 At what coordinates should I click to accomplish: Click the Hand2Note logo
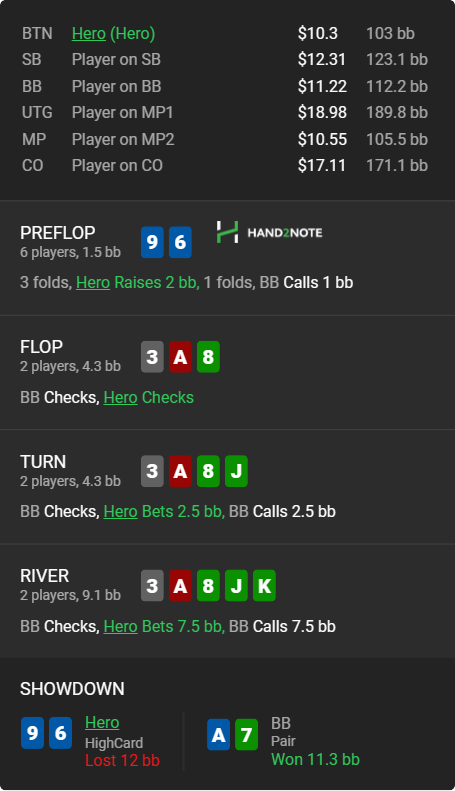269,232
